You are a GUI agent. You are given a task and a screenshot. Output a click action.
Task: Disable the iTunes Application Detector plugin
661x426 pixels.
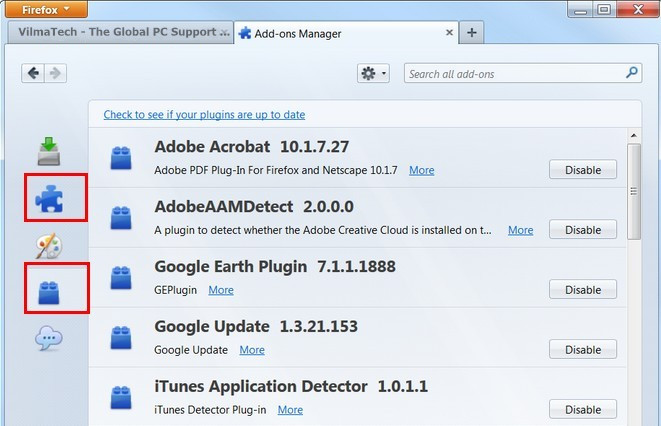583,409
